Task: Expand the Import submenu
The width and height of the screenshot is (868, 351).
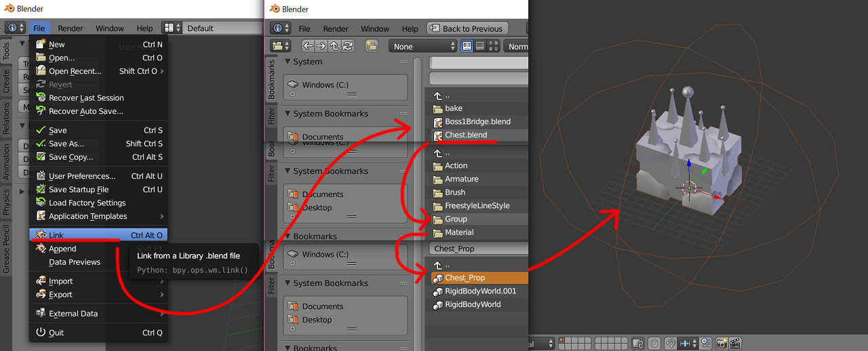Action: coord(99,281)
